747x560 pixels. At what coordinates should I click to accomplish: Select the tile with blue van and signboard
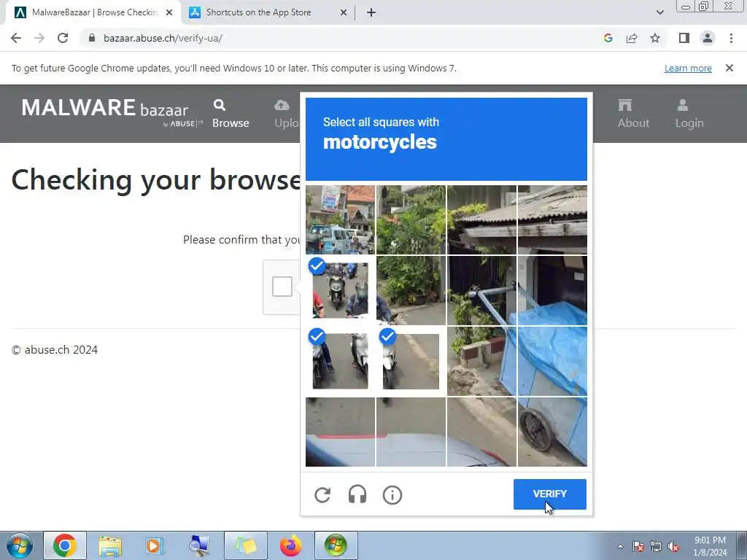point(340,219)
